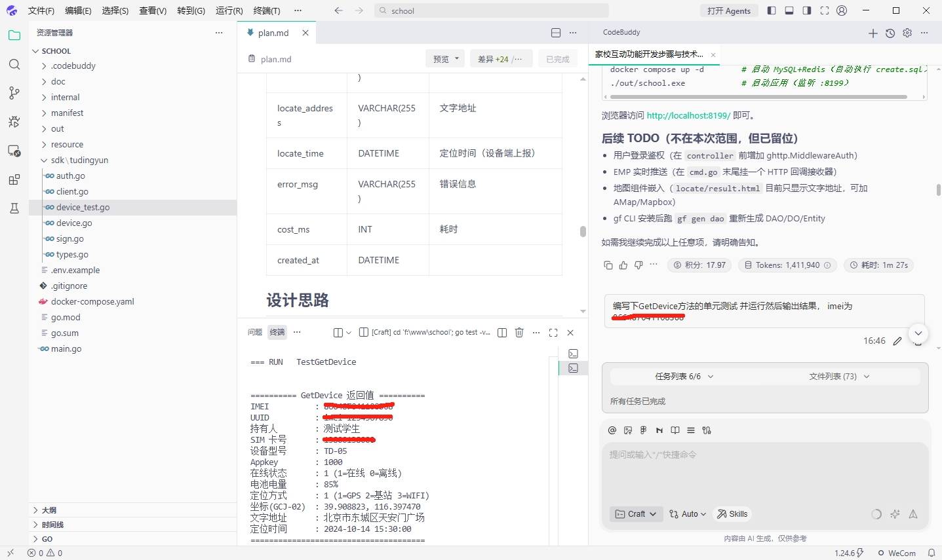This screenshot has height=560, width=942.
Task: Click the 打开 Agents button
Action: click(729, 10)
